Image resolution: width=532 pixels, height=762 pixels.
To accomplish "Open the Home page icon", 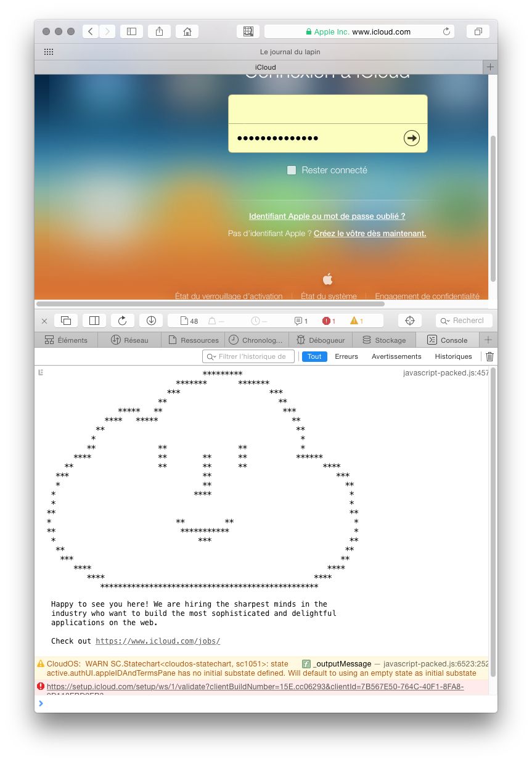I will (x=187, y=31).
